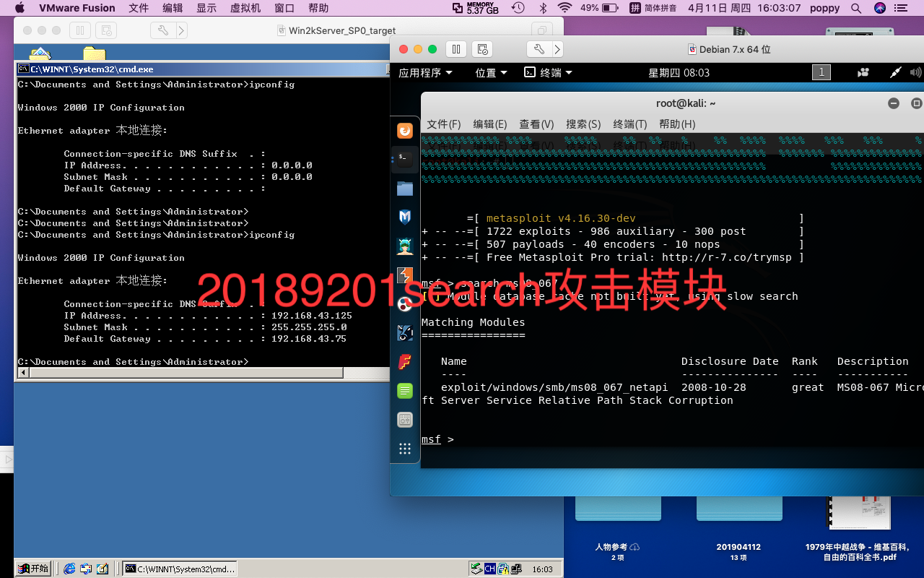Click the cmd window's horizontal scrollbar left arrow

(x=23, y=373)
